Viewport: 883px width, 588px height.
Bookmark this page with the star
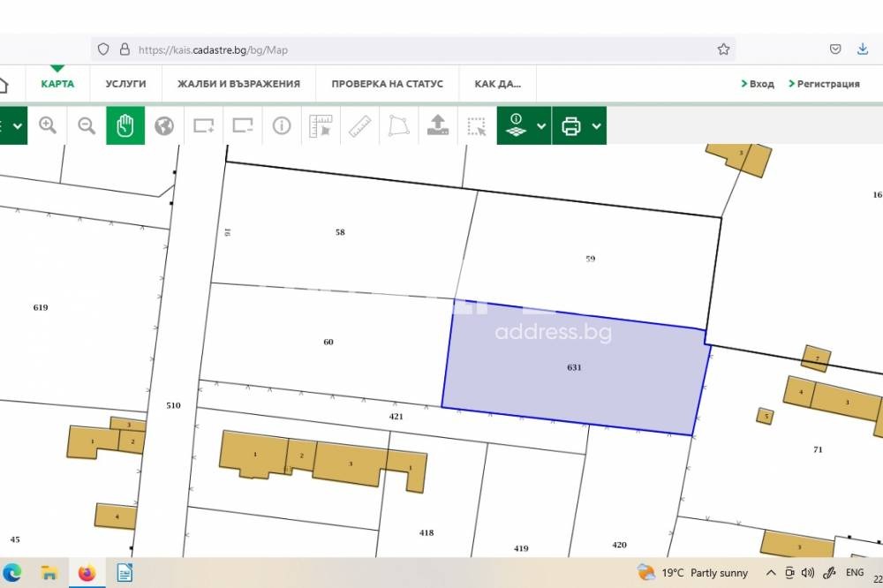[723, 49]
